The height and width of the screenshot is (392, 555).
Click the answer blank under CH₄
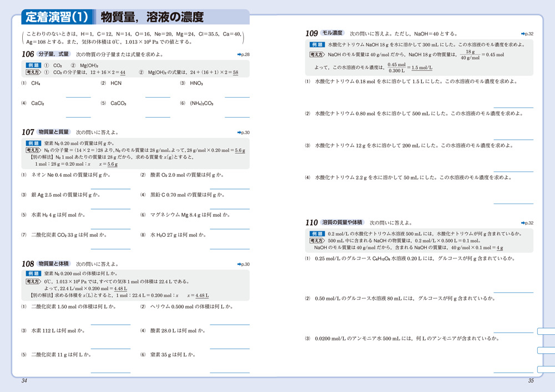point(78,97)
